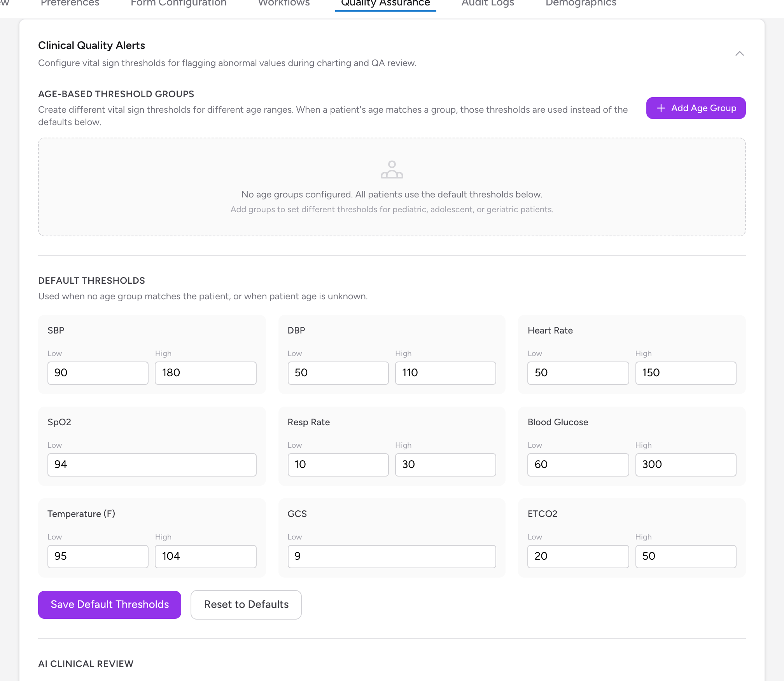Focus the DBP High input with 110
This screenshot has width=784, height=681.
(446, 373)
